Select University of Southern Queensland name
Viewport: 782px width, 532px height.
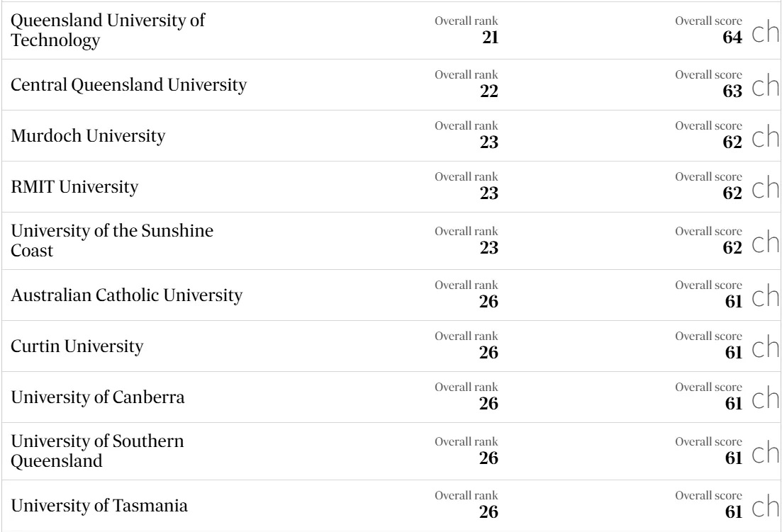click(x=98, y=451)
